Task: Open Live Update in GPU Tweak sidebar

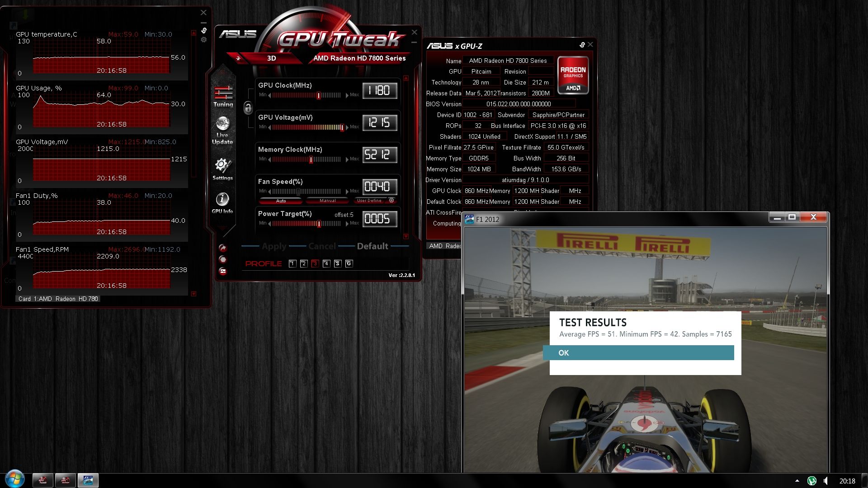Action: [222, 130]
